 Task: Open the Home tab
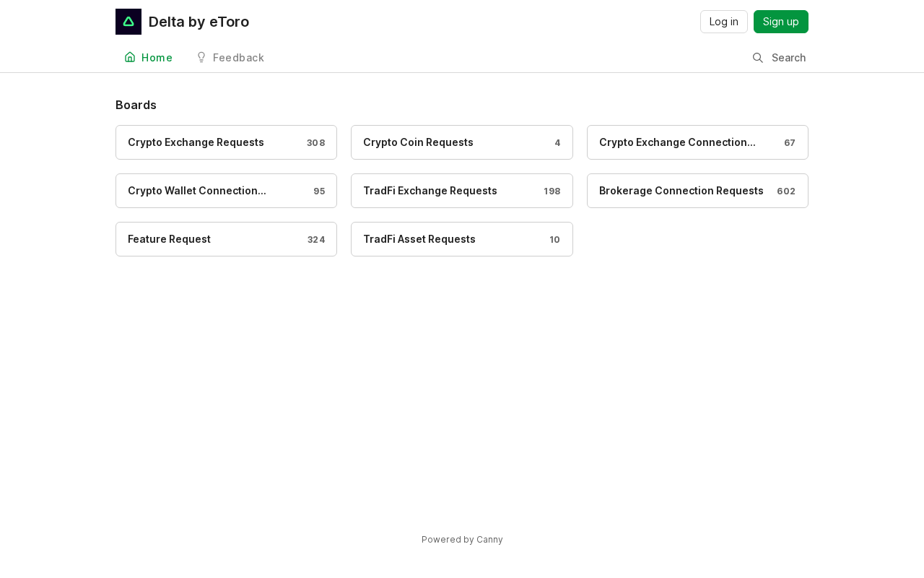coord(157,58)
